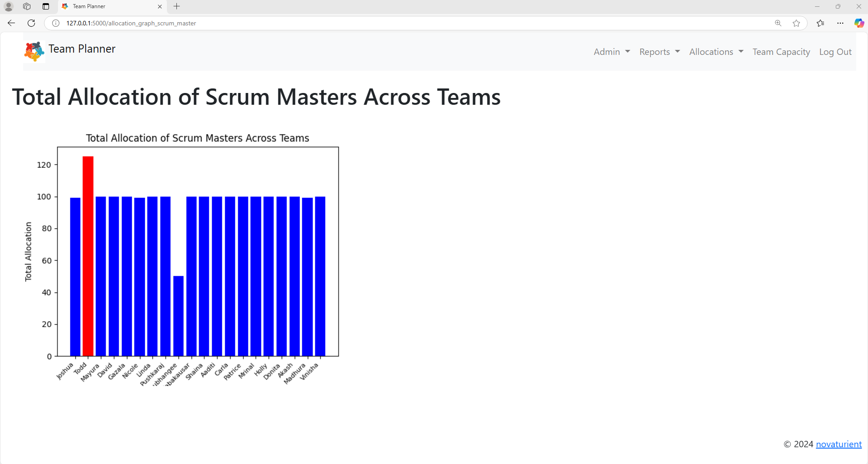Click the Mayura x-axis label

(x=90, y=372)
